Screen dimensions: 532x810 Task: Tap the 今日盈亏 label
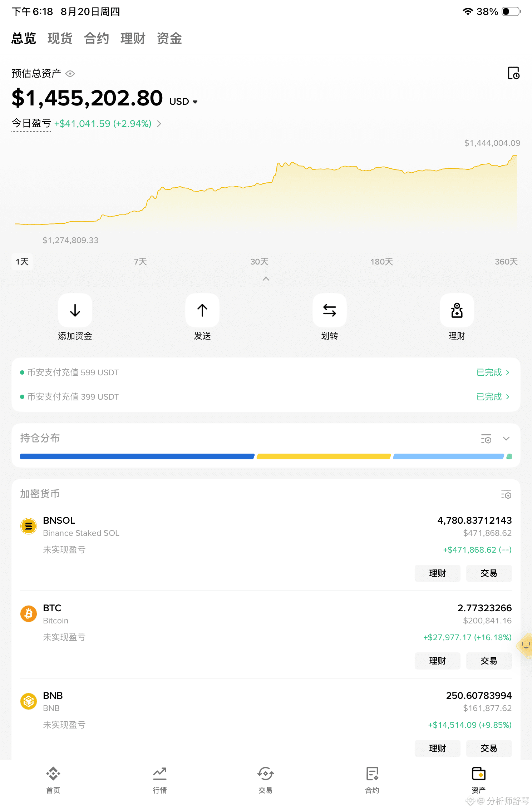pos(31,124)
